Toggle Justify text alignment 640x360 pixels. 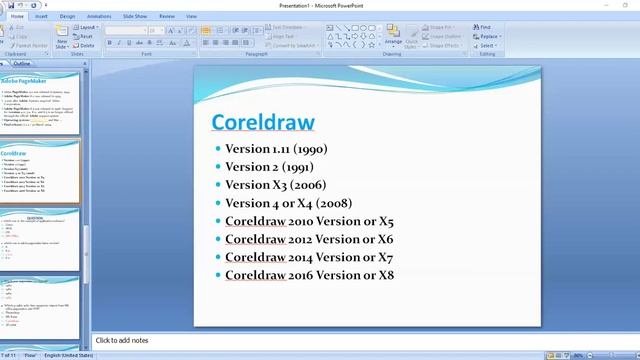[235, 42]
